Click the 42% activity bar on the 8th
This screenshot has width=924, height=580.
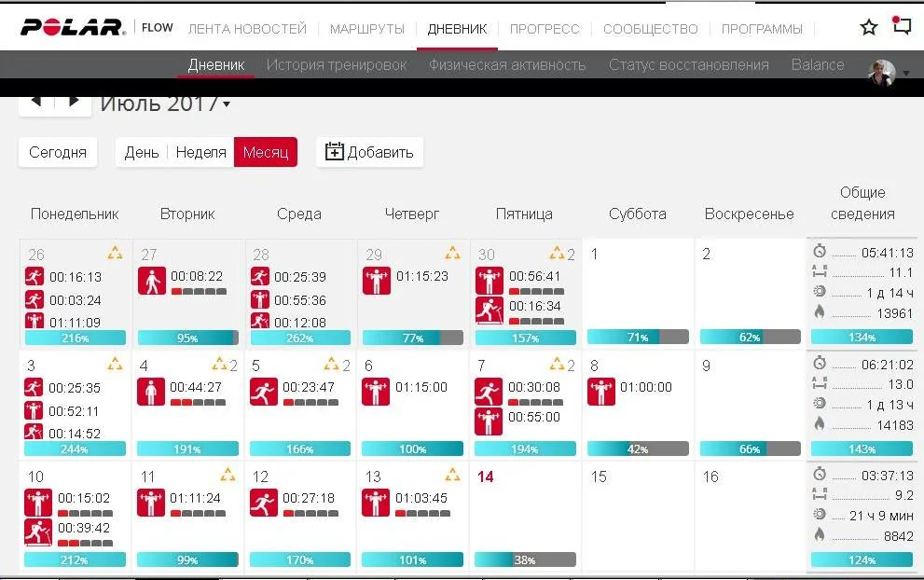pyautogui.click(x=638, y=449)
